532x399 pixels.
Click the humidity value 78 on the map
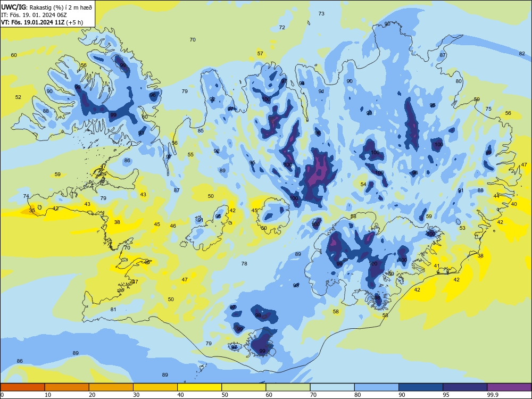pyautogui.click(x=244, y=264)
